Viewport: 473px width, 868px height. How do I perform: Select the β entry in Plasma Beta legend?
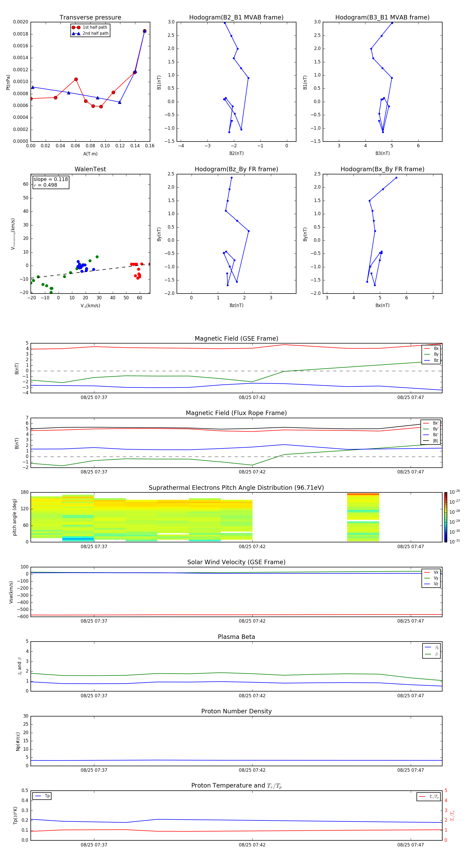click(431, 654)
